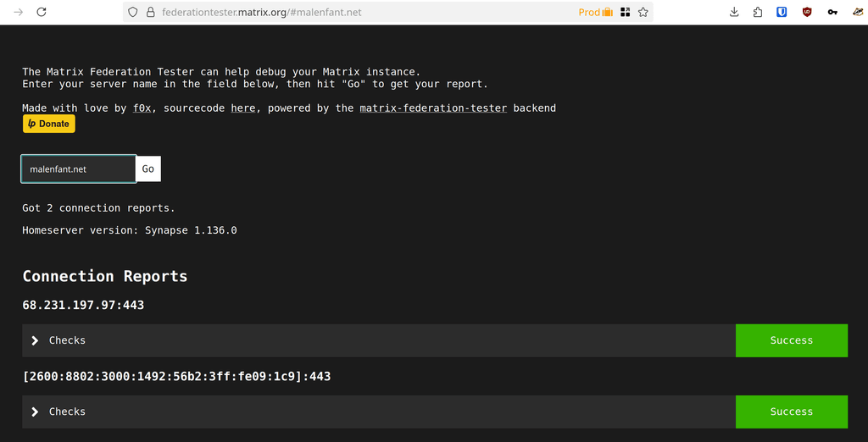Open the downloads panel

734,12
